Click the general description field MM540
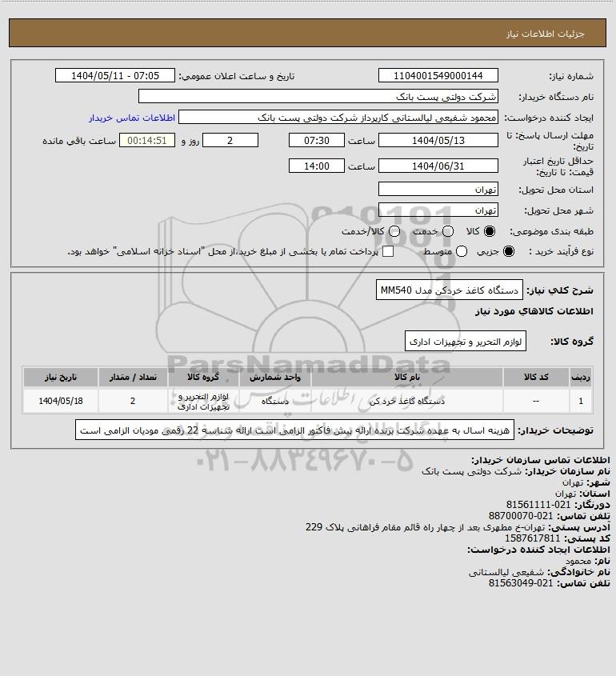Viewport: 616px width, 676px height. [449, 290]
